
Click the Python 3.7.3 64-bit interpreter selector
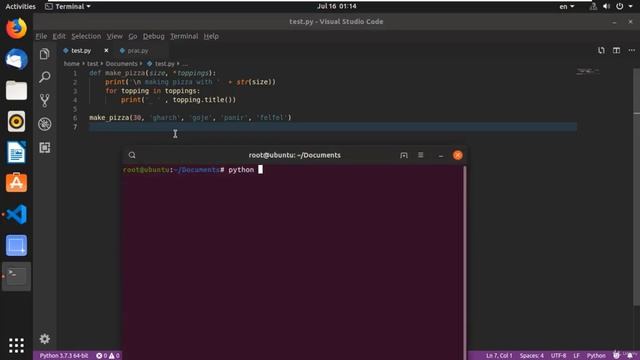(64, 356)
